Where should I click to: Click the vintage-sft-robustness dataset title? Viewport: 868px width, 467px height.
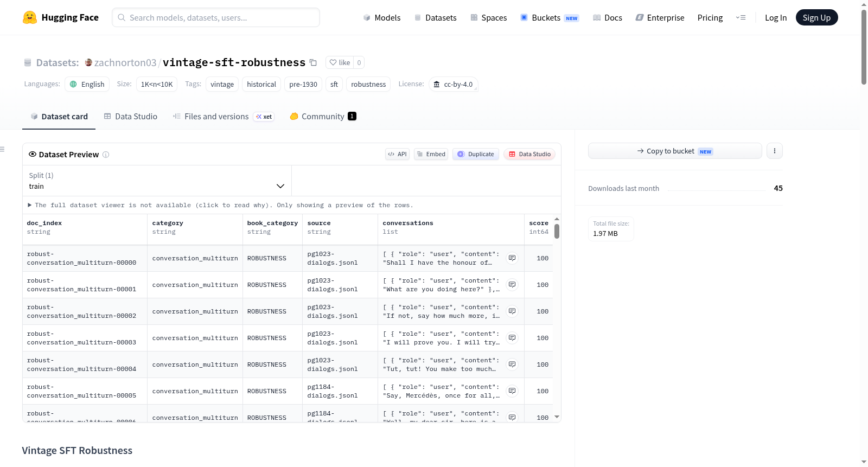click(234, 62)
